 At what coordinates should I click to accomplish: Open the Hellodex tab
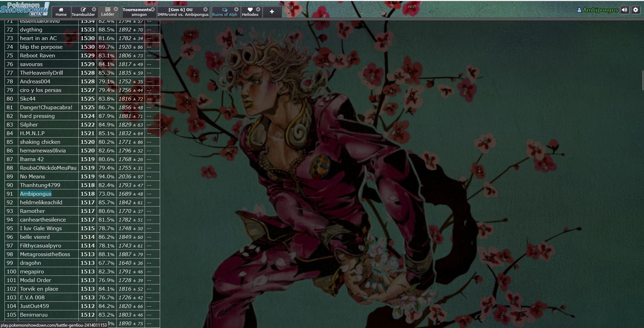coord(250,12)
